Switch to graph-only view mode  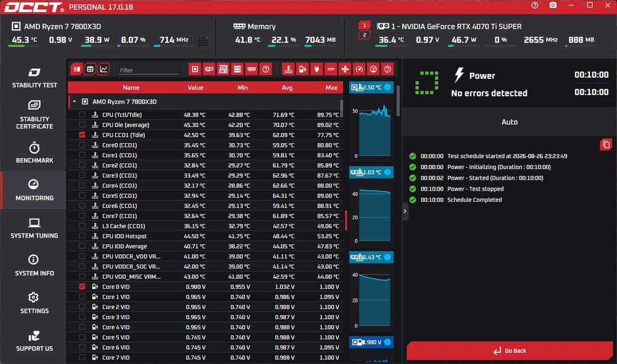pyautogui.click(x=104, y=69)
